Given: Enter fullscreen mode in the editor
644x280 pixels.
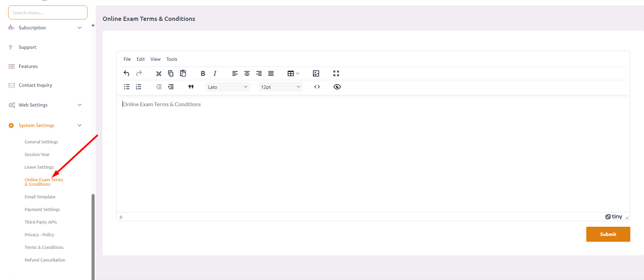Looking at the screenshot, I should click(336, 73).
